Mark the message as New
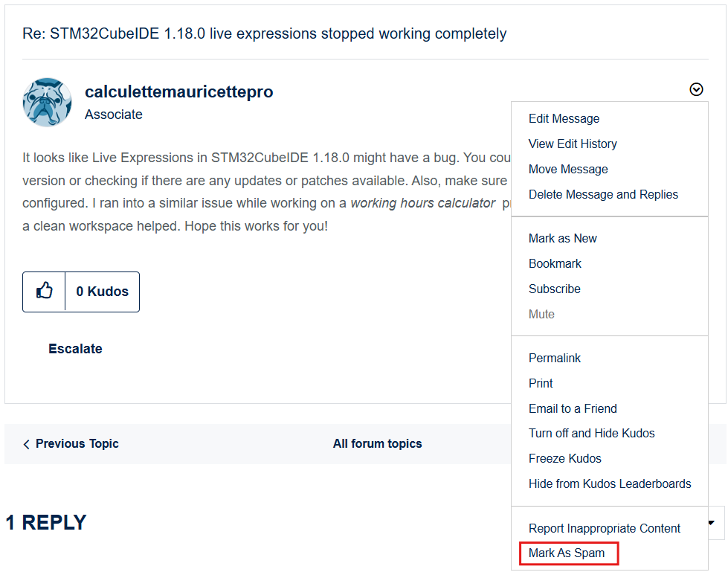Image resolution: width=728 pixels, height=572 pixels. click(x=562, y=239)
